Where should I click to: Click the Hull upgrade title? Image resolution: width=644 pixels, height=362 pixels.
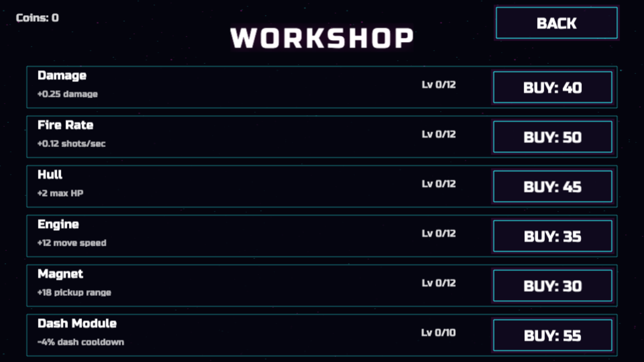[x=50, y=174]
